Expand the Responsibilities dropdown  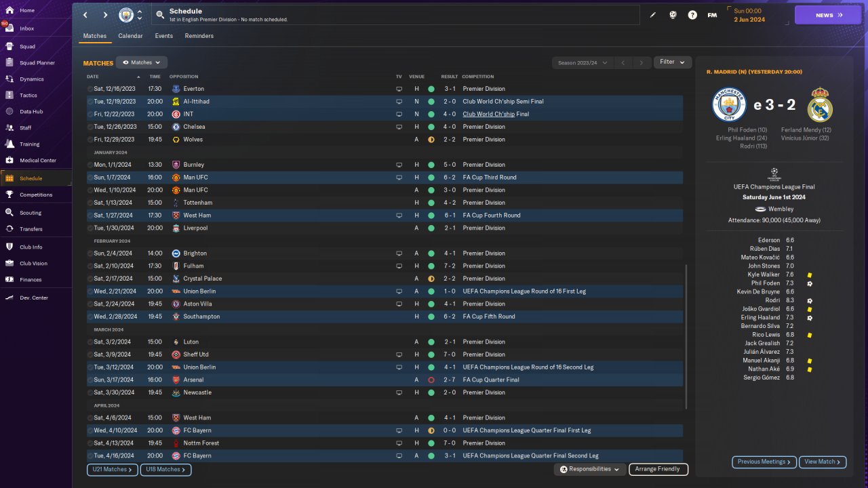pyautogui.click(x=589, y=469)
